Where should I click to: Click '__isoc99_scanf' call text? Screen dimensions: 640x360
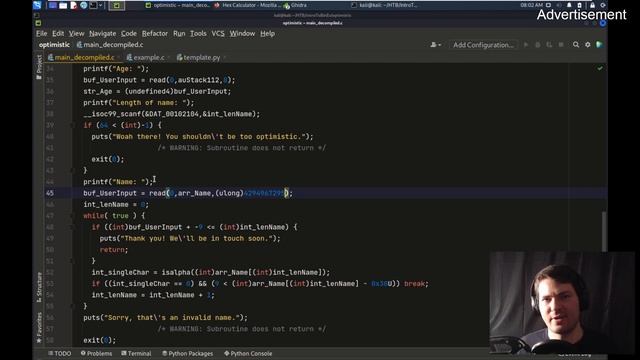pyautogui.click(x=112, y=114)
